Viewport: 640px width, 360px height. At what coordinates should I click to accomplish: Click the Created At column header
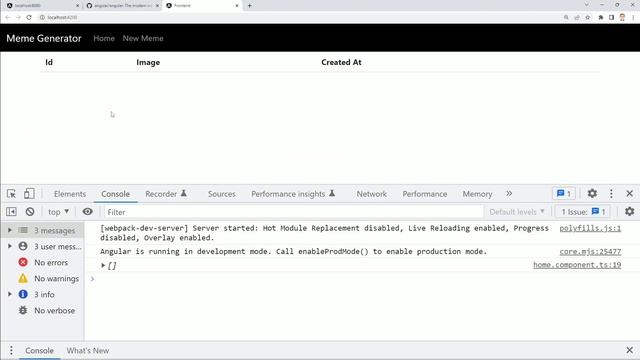(x=341, y=62)
